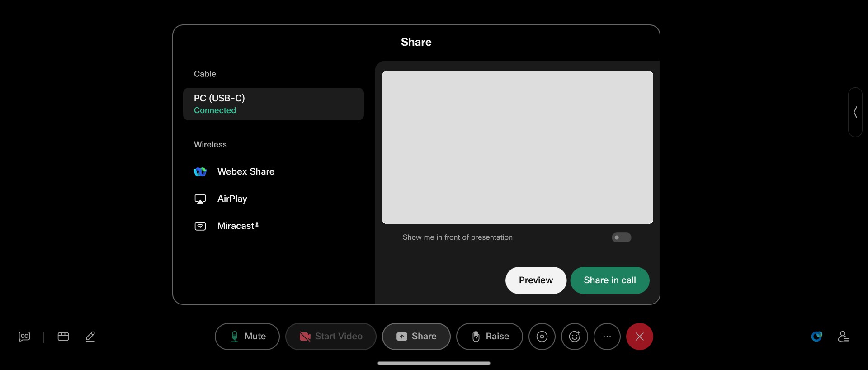This screenshot has width=868, height=370.
Task: Raise hand button
Action: coord(490,336)
